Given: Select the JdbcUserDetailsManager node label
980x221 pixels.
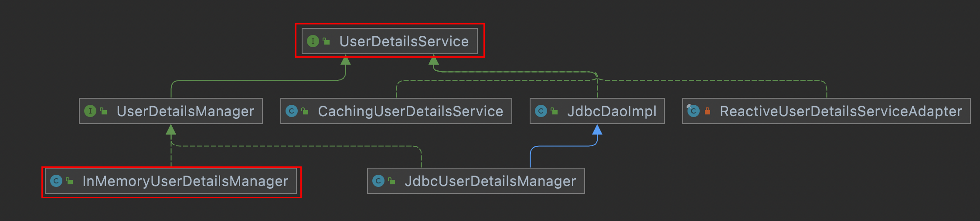Looking at the screenshot, I should click(x=490, y=181).
